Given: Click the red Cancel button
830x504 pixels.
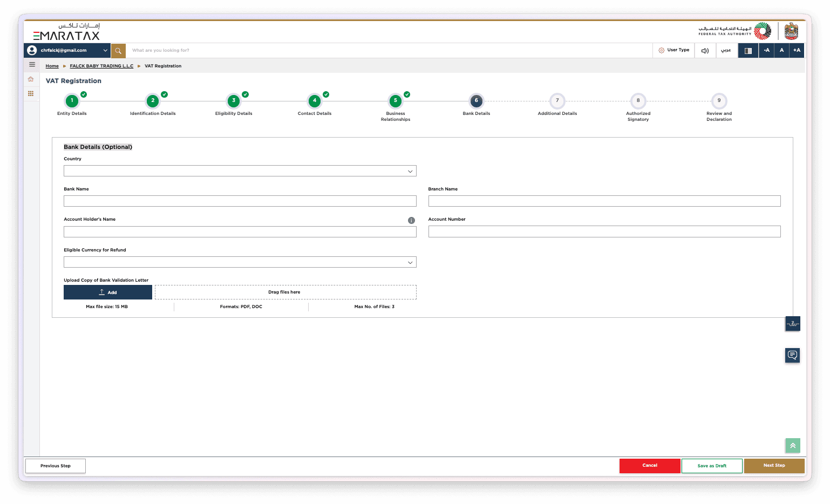Looking at the screenshot, I should (x=650, y=466).
